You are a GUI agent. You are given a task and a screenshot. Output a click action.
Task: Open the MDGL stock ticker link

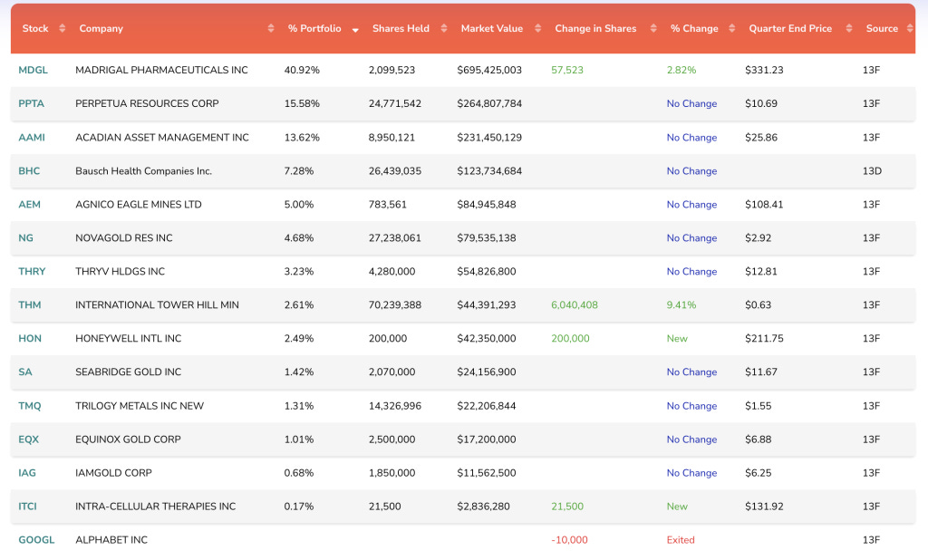click(x=33, y=70)
